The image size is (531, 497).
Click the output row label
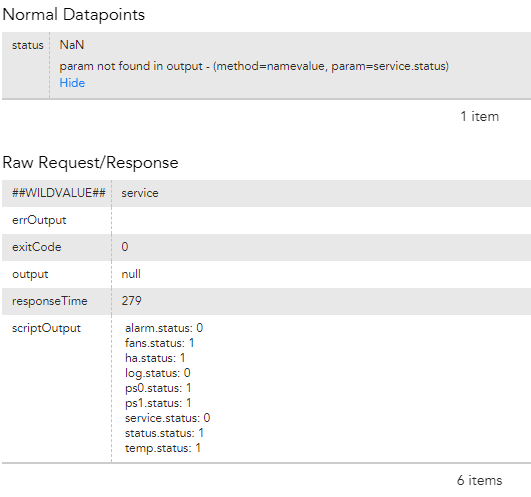[x=30, y=274]
